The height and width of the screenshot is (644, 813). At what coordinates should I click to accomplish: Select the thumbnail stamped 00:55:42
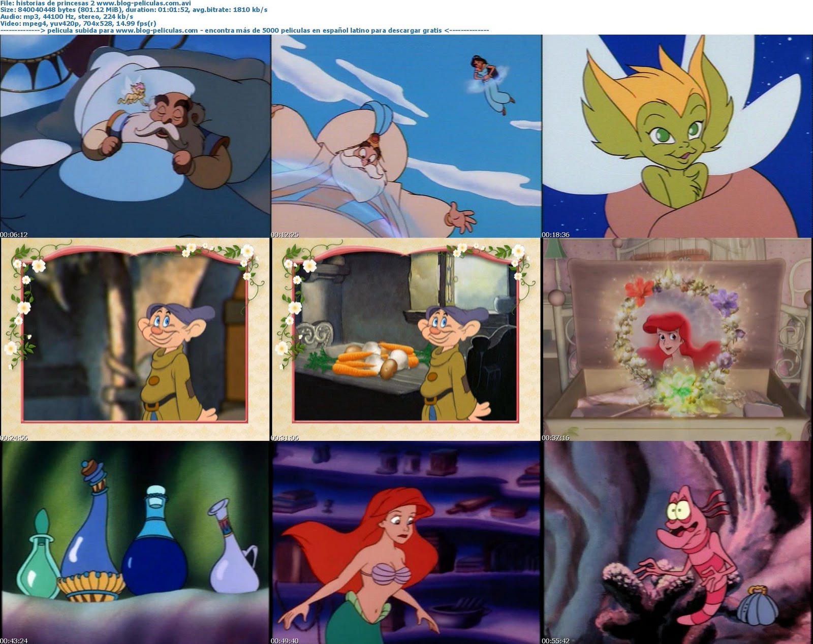(x=677, y=543)
